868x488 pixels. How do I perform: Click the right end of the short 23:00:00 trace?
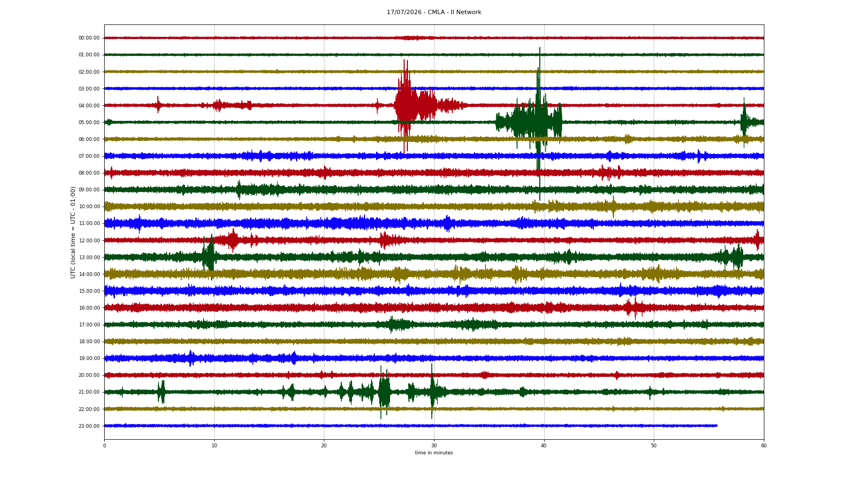pos(717,426)
